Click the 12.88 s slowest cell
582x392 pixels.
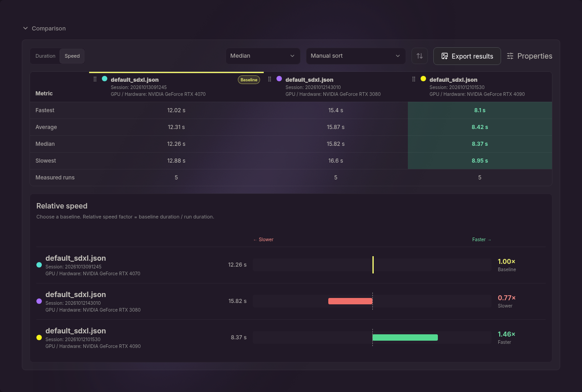pos(176,161)
